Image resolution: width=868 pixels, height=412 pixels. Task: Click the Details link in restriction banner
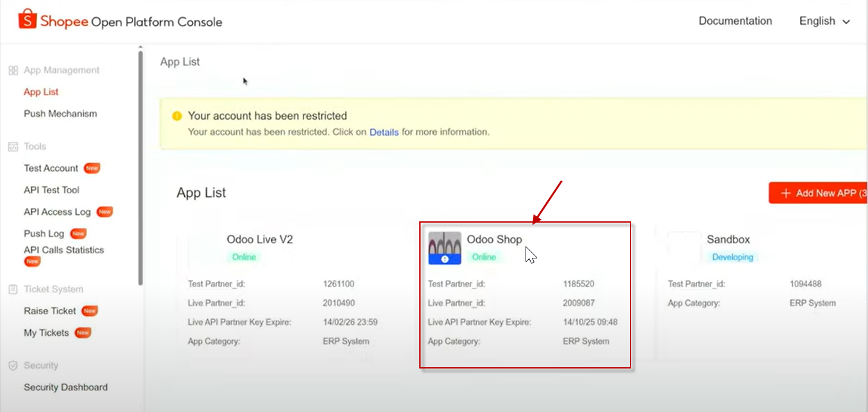384,132
